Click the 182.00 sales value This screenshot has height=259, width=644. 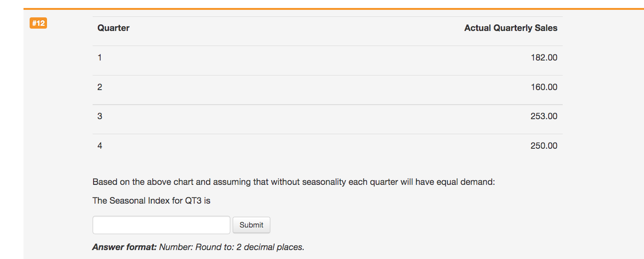[544, 58]
